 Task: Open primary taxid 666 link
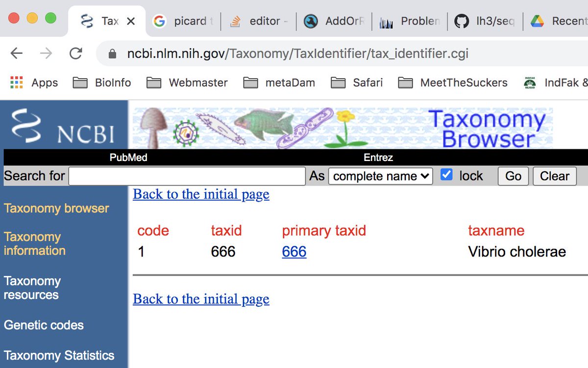[x=294, y=252]
